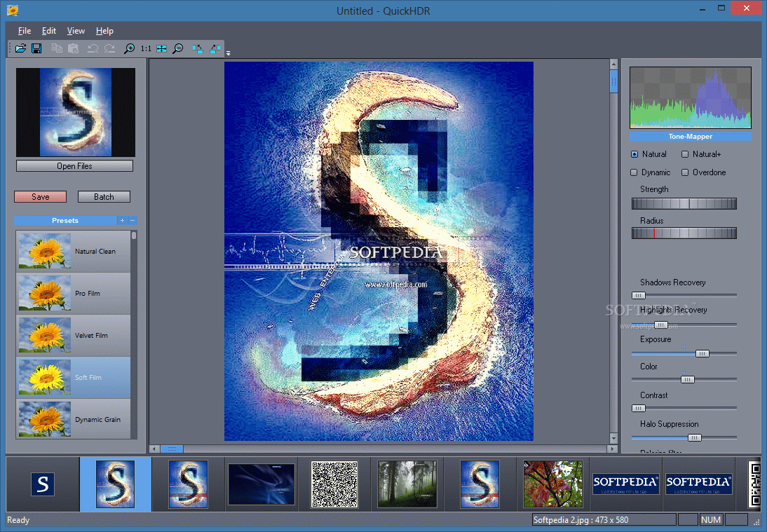Screen dimensions: 767x532
Task: Set zoom to 1:1 actual size
Action: [x=146, y=48]
